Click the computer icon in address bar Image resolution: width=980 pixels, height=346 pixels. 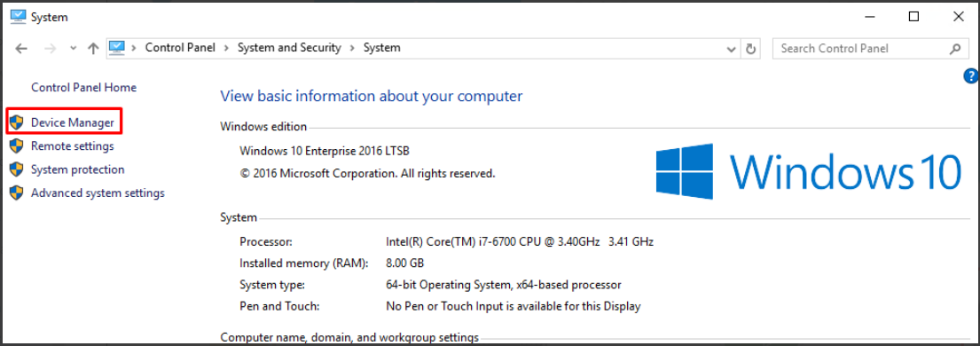click(x=117, y=48)
